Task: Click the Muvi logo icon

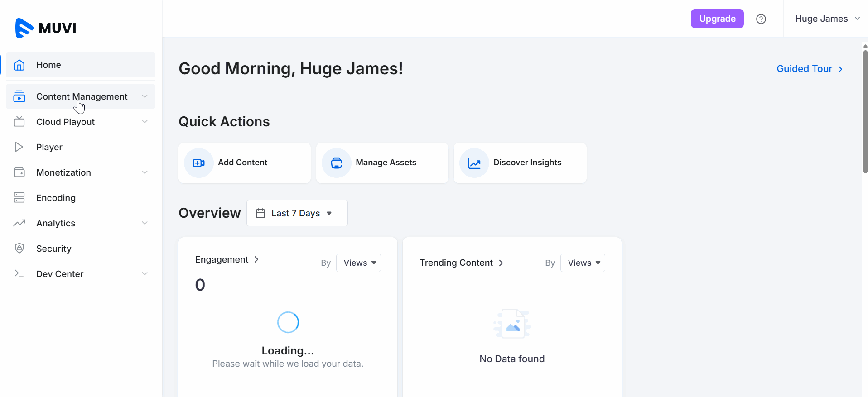Action: pos(24,28)
